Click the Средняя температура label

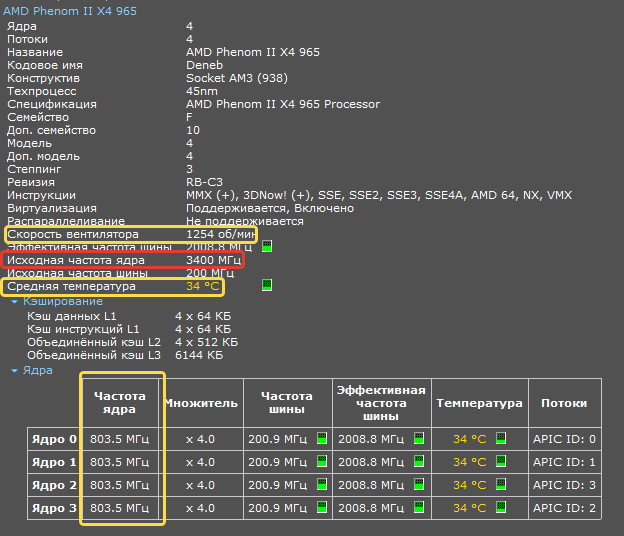tap(71, 286)
